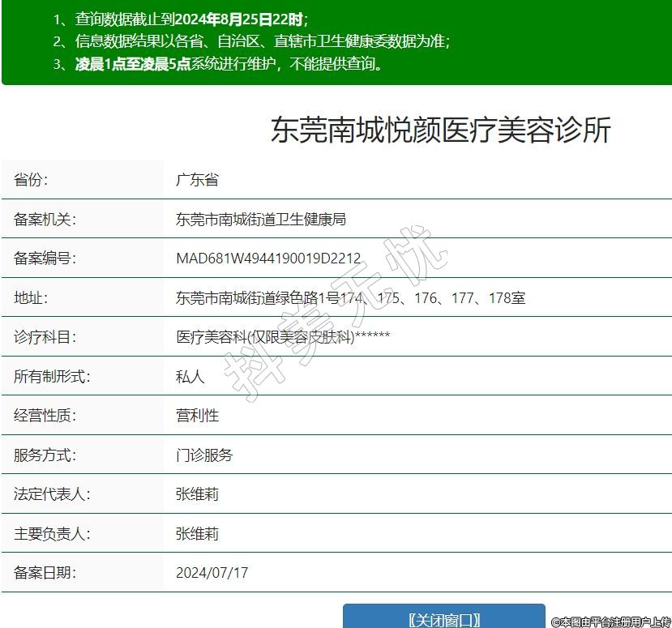Click the 主要负责人 name 张维莉

click(198, 534)
